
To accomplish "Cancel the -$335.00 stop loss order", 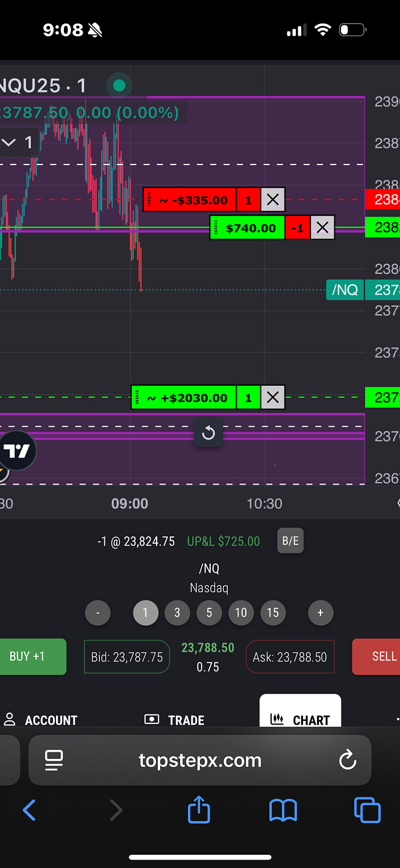I will (273, 200).
